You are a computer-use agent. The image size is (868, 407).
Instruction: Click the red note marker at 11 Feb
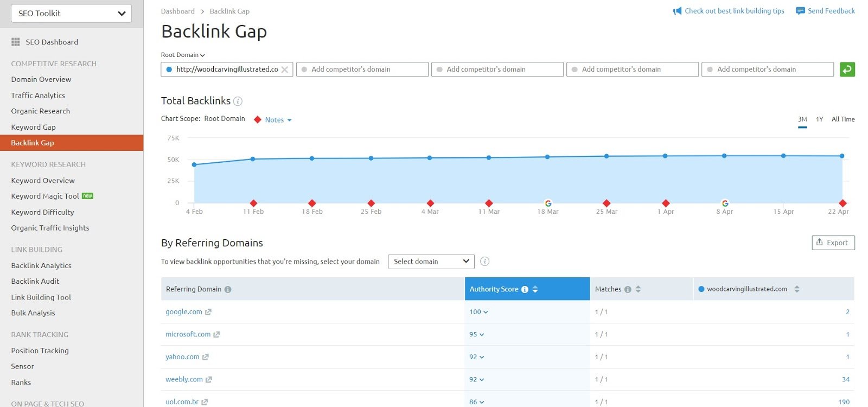(253, 203)
